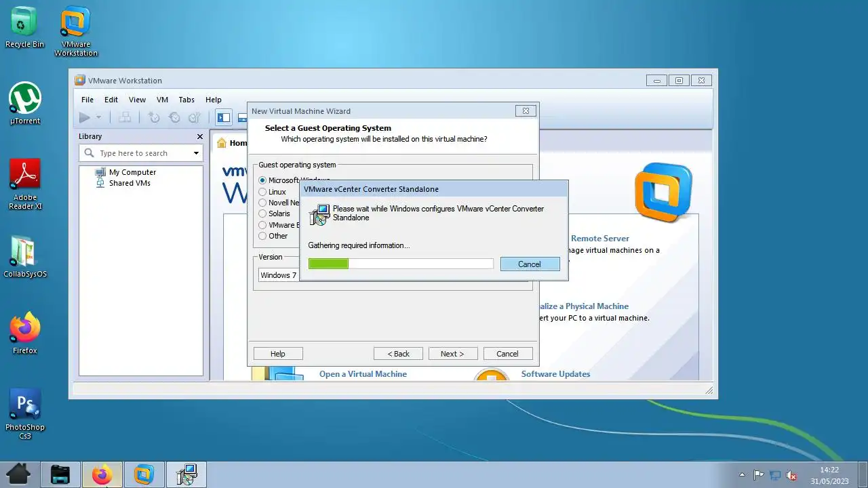The width and height of the screenshot is (868, 488).
Task: Click the large VMware Workstation logo icon
Action: coord(663,193)
